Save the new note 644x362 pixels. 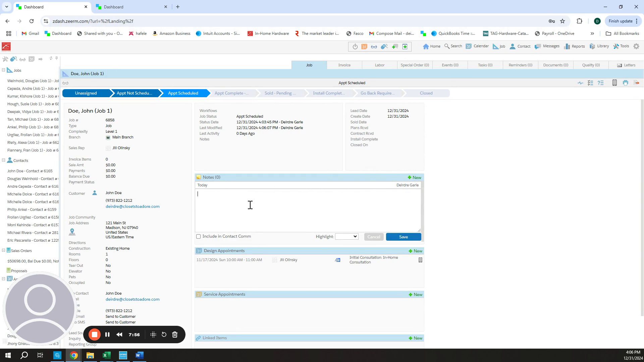coord(403,237)
